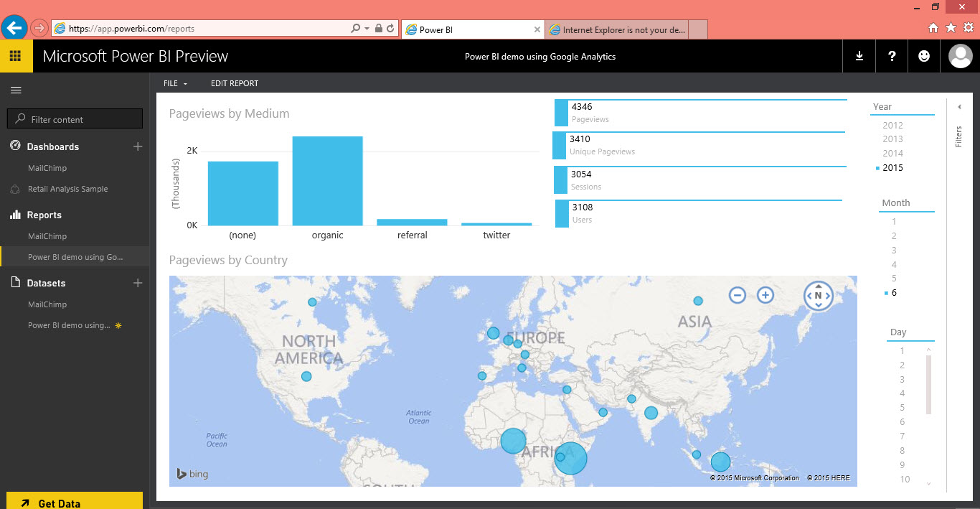Add a new dashboard with the plus sign
This screenshot has width=980, height=509.
[137, 146]
